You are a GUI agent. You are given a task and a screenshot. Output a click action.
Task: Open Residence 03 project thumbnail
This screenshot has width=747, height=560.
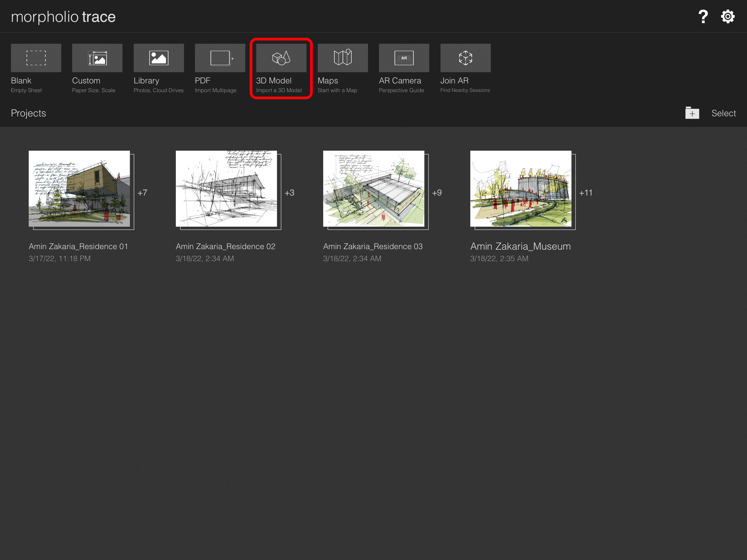373,188
